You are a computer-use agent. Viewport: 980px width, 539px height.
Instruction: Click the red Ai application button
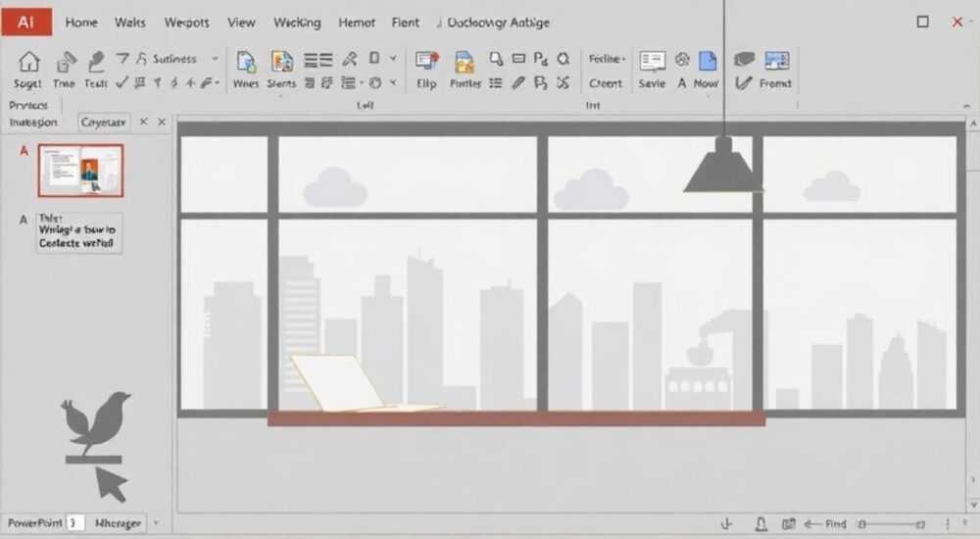pos(26,23)
